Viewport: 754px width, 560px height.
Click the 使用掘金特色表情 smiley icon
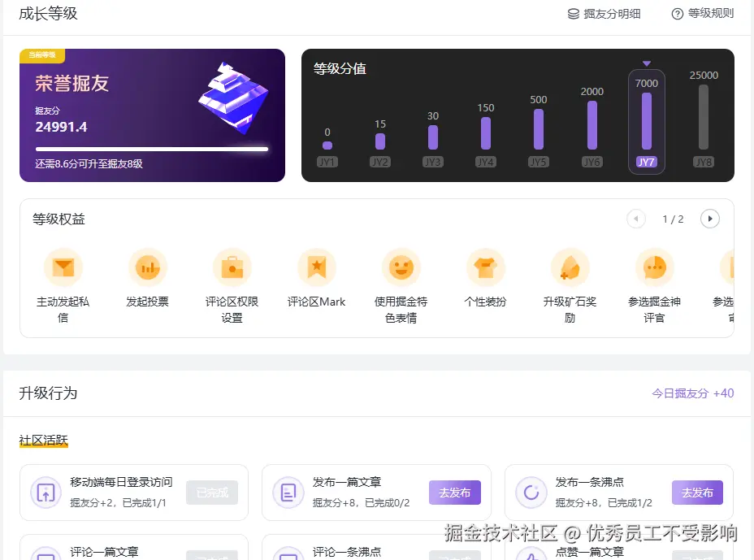pos(401,267)
